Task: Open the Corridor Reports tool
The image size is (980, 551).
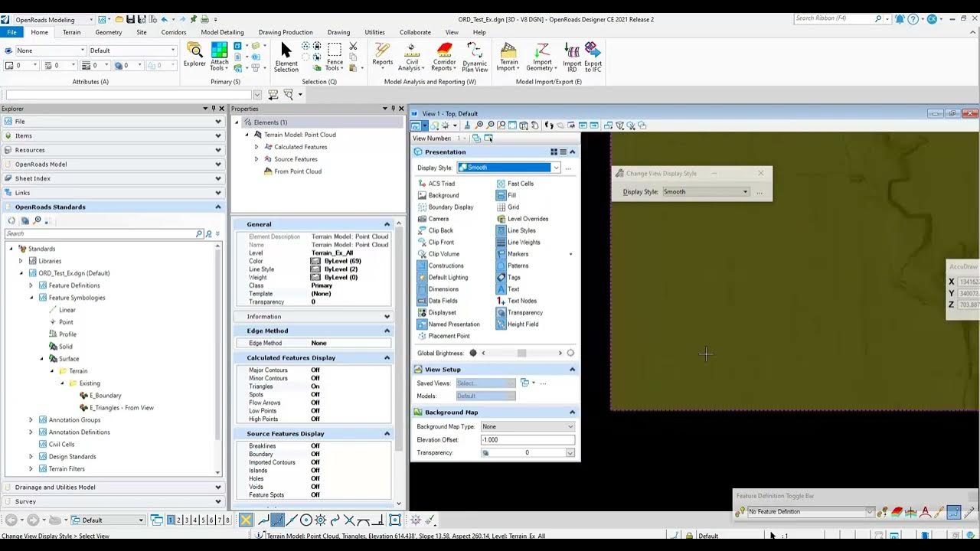Action: (x=444, y=57)
